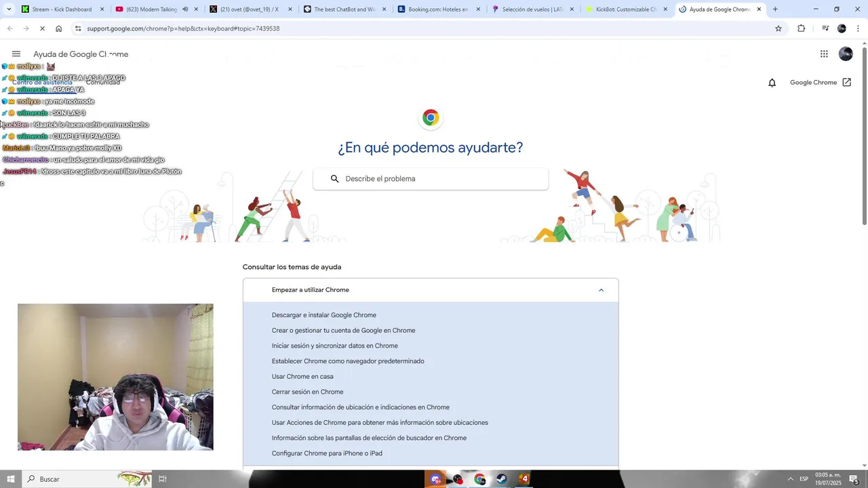This screenshot has width=868, height=488.
Task: Click into Describe el problema search field
Action: pyautogui.click(x=431, y=179)
